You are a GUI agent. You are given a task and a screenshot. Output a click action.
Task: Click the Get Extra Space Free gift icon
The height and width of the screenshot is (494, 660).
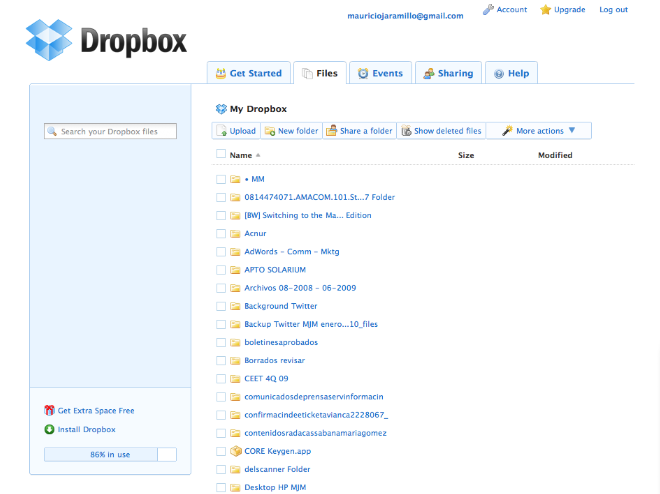click(49, 410)
